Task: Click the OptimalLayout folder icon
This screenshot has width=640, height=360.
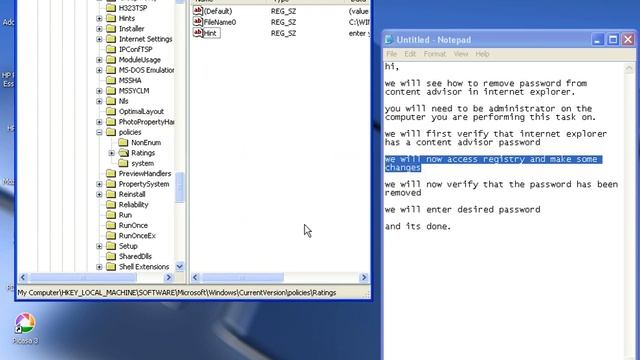Action: pos(111,111)
